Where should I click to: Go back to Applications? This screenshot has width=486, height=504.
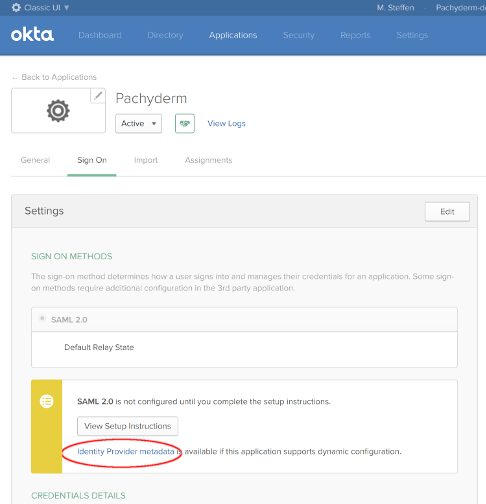tap(54, 77)
